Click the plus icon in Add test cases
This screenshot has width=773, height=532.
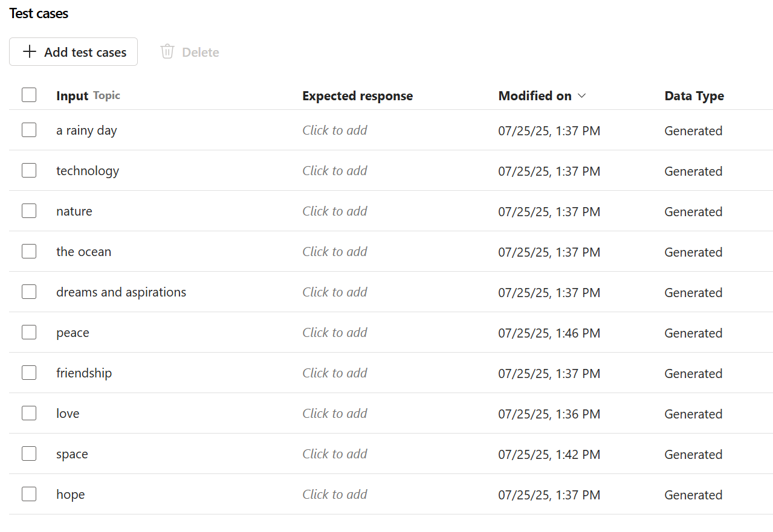click(28, 51)
